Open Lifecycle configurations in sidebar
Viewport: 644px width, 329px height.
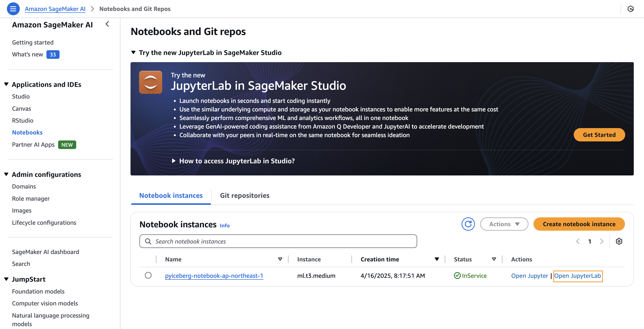pyautogui.click(x=44, y=223)
